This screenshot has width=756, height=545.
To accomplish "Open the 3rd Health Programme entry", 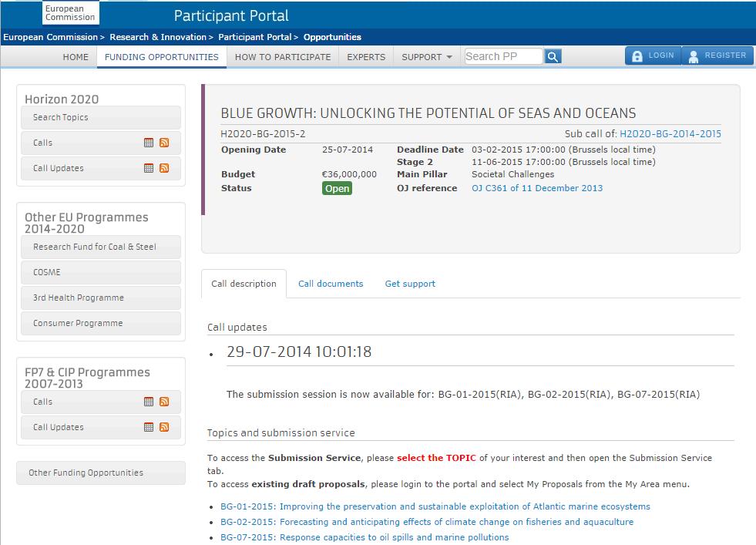I will click(x=101, y=298).
